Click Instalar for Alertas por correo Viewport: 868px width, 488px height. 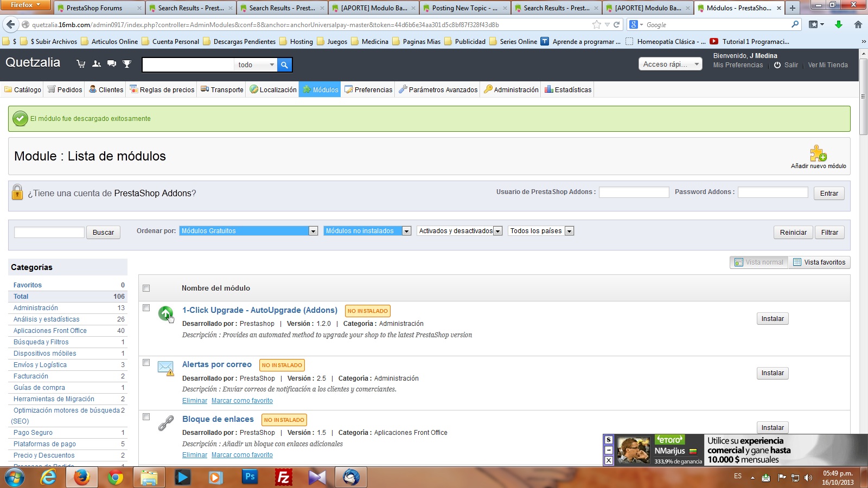(773, 373)
